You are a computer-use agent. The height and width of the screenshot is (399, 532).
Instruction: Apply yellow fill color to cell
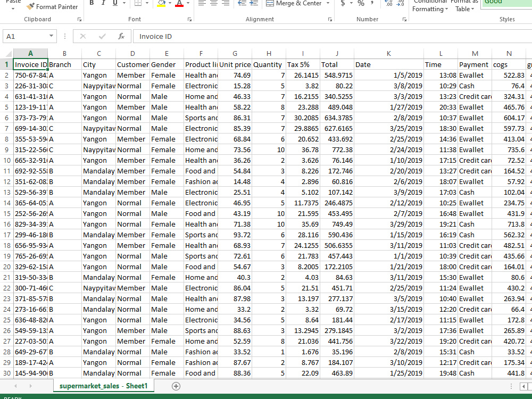(162, 3)
